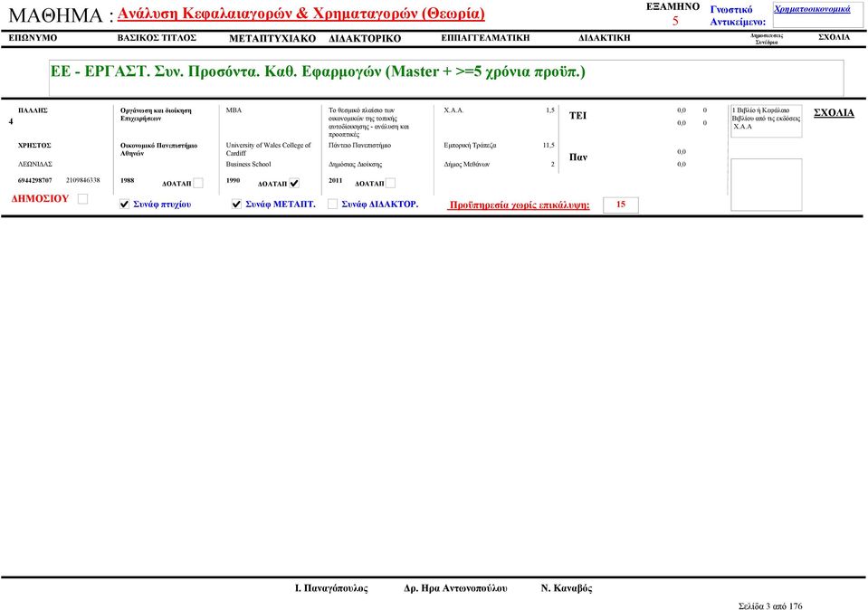Click Οικονομικό Πανεπιστήμιο Αθηνών
868x610 pixels.
(159, 149)
